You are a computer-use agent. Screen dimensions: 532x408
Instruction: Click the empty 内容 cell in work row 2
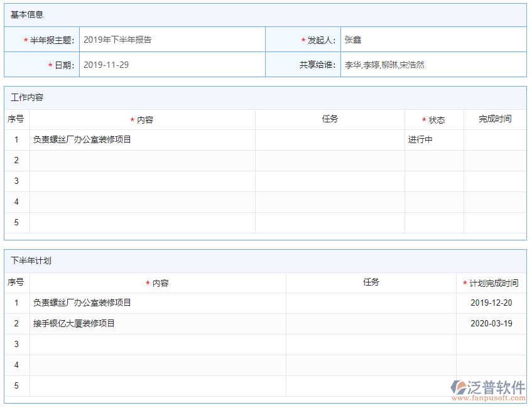pos(143,160)
